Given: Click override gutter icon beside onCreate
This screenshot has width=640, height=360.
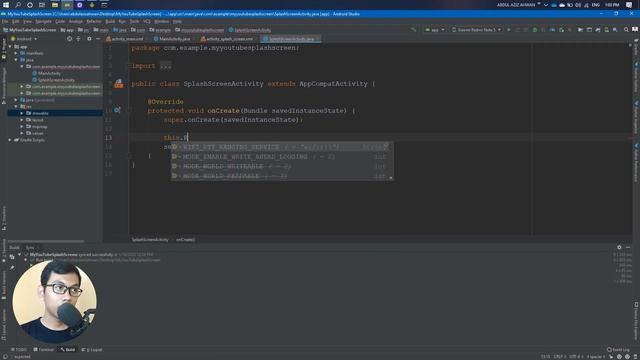Looking at the screenshot, I should tap(117, 110).
